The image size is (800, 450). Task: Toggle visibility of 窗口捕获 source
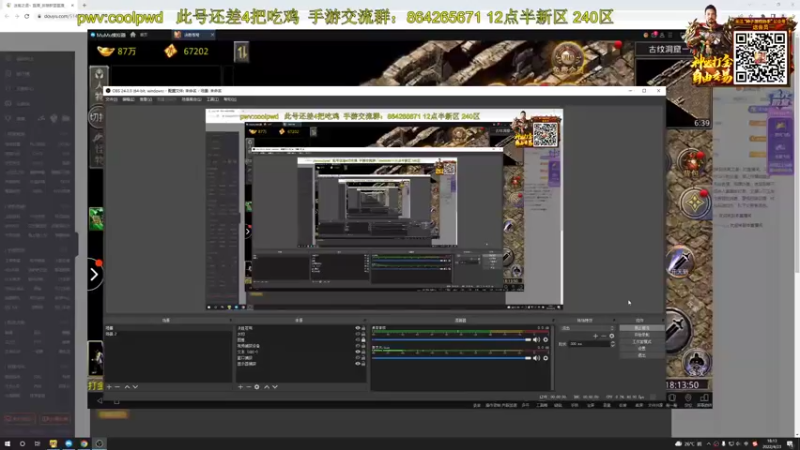click(358, 358)
